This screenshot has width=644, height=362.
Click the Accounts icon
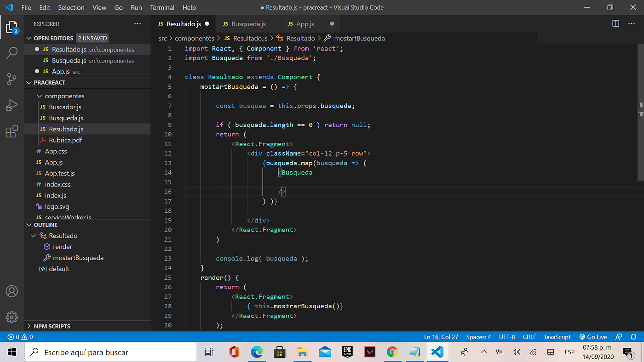[x=12, y=291]
